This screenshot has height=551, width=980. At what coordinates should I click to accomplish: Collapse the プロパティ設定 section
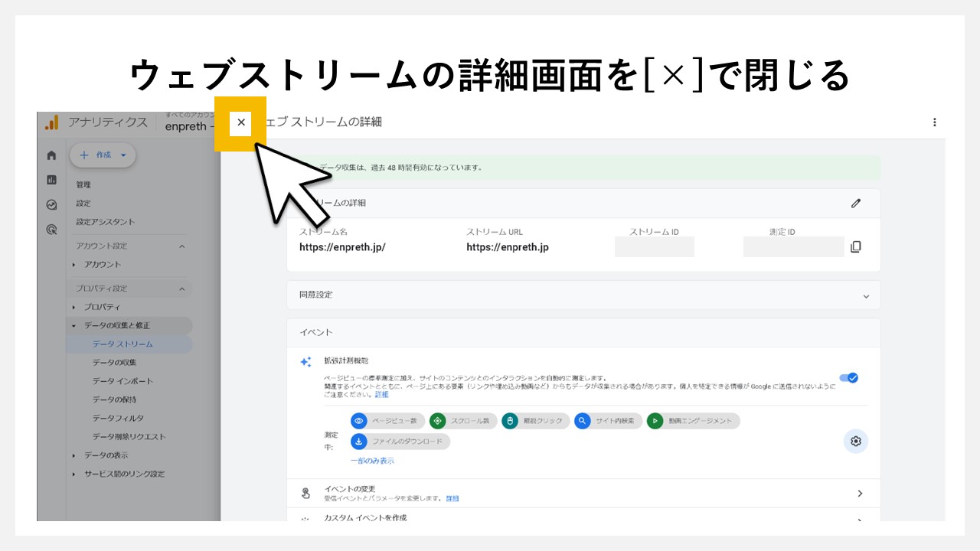tap(181, 288)
